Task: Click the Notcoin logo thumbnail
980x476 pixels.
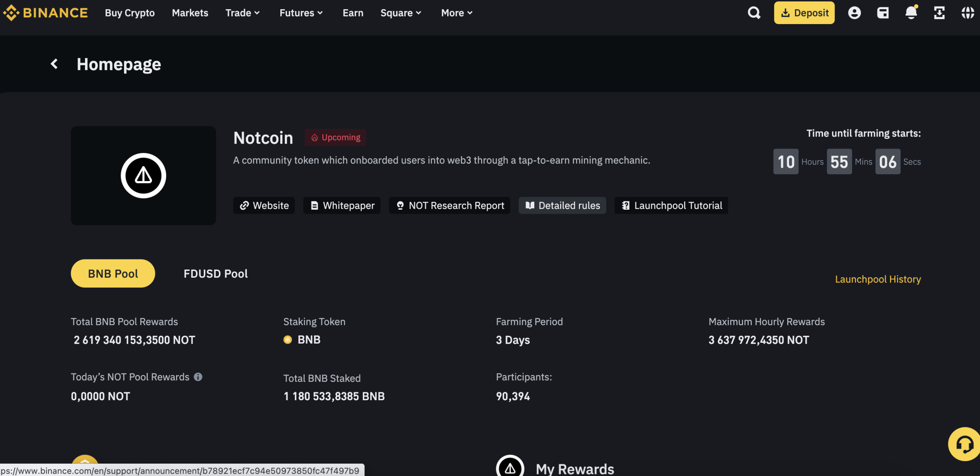Action: point(144,176)
